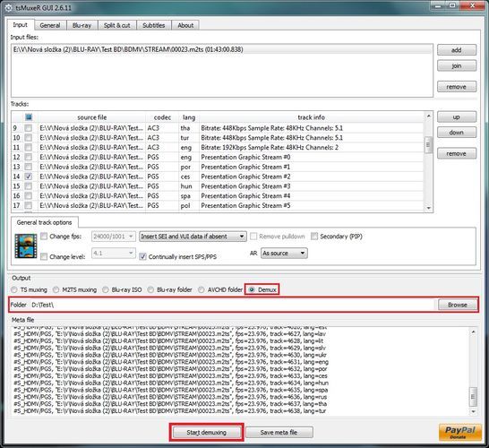Click tracks list scrollbar thumb

(428, 145)
